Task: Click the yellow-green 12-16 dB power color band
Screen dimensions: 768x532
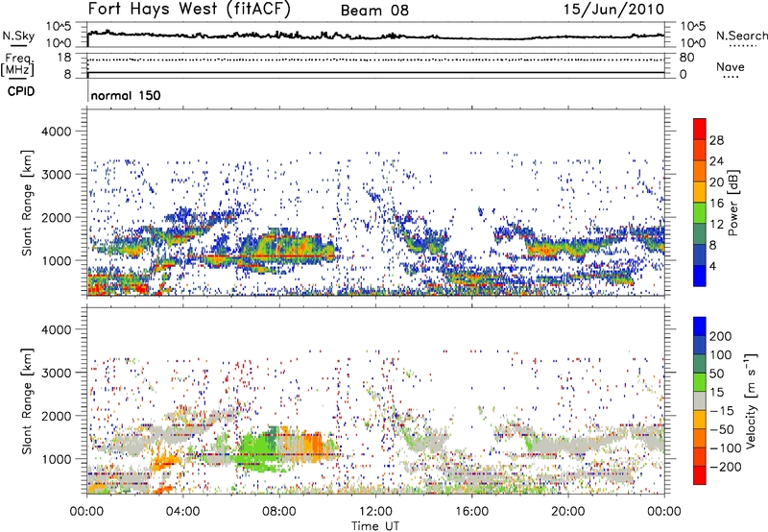Action: (x=700, y=212)
